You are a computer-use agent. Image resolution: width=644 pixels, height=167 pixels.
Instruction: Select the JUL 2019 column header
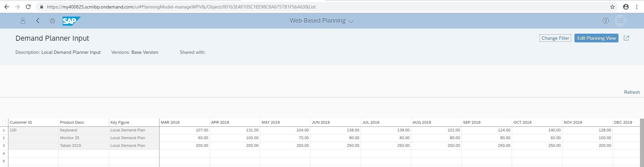tap(386, 122)
